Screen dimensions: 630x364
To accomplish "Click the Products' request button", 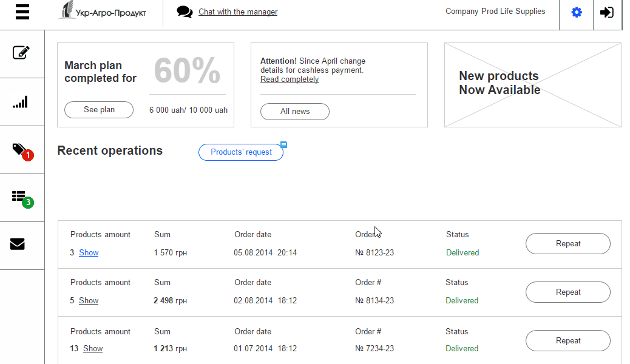I will click(x=241, y=152).
